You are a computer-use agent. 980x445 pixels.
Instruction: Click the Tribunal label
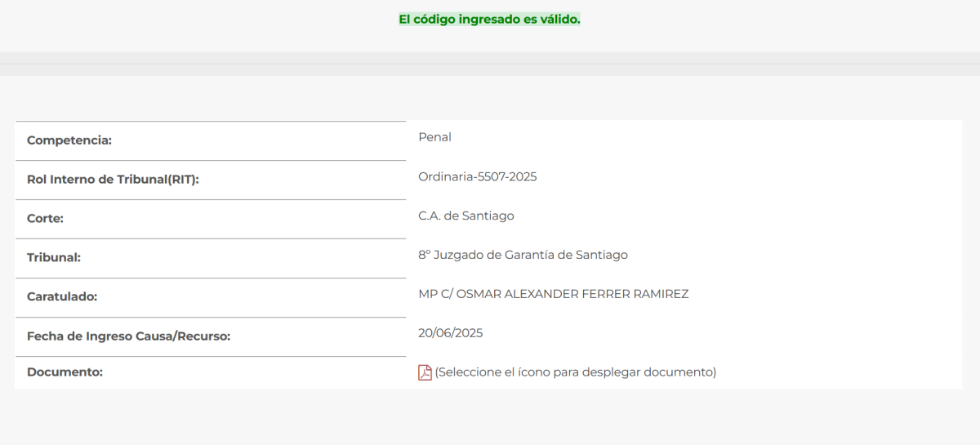click(x=53, y=258)
